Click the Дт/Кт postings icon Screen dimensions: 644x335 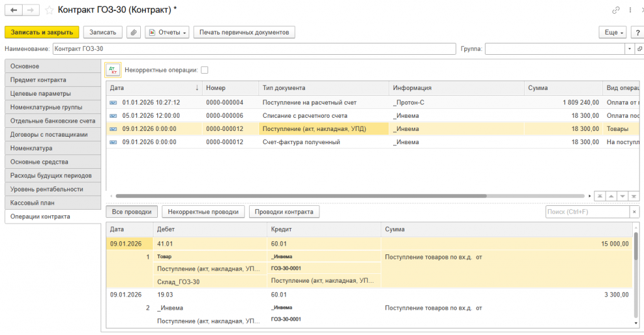[x=113, y=70]
